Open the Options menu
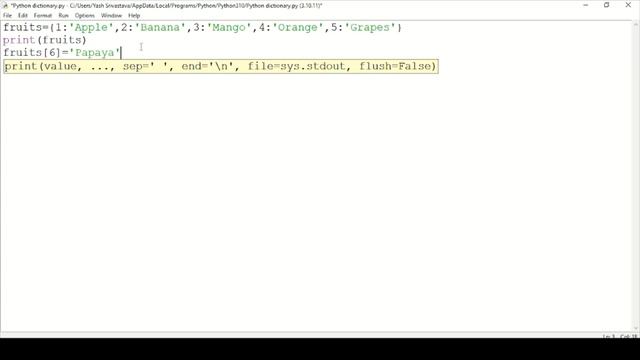The image size is (640, 360). click(x=84, y=16)
